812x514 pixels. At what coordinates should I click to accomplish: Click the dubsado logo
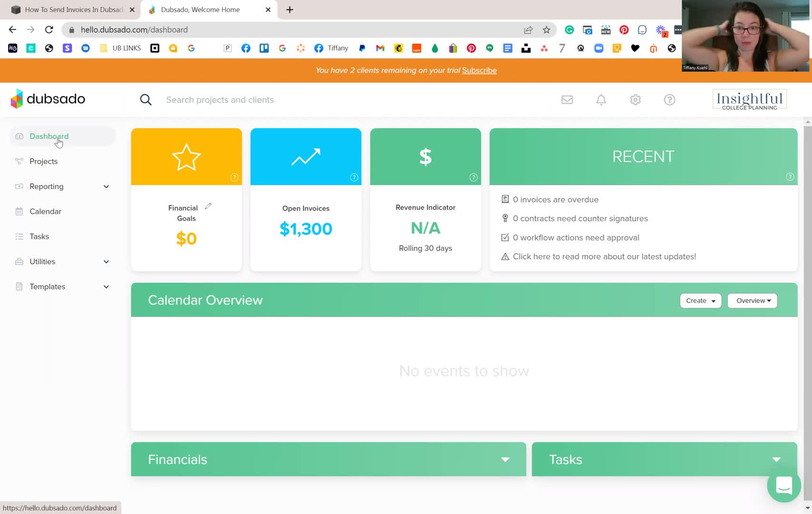click(48, 99)
